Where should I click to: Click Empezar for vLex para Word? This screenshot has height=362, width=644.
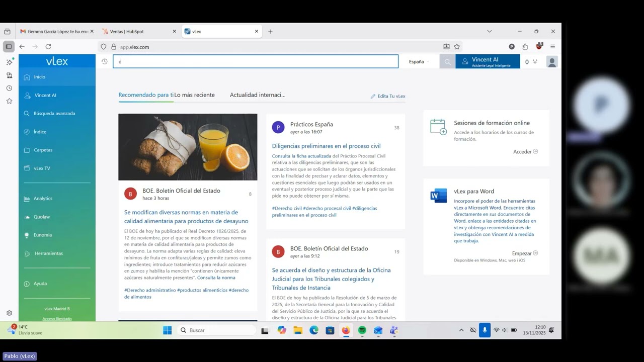(525, 253)
